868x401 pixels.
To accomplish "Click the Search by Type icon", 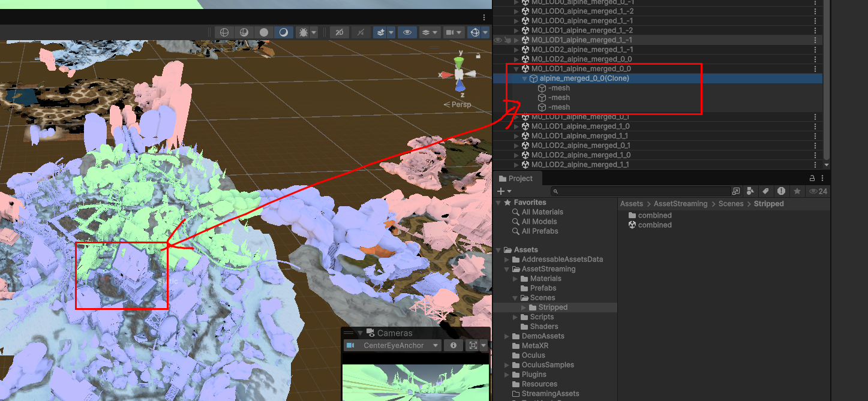I will [750, 191].
